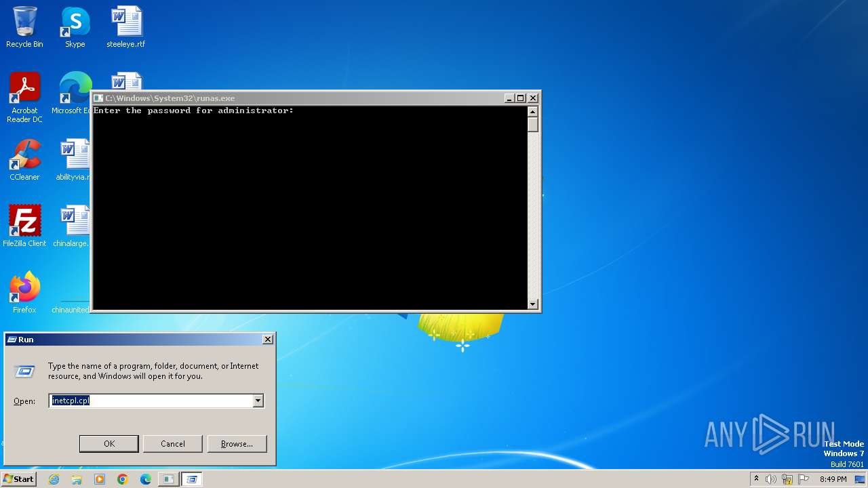This screenshot has width=868, height=488.
Task: Click the 'Enter the password for administrator:' text
Action: (x=193, y=110)
